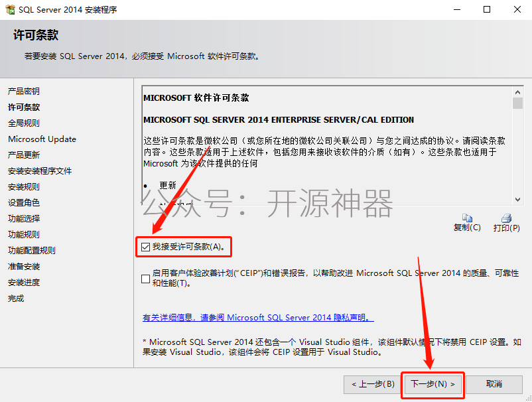The image size is (532, 402).
Task: Select the 安装进度 step in sidebar
Action: click(24, 282)
